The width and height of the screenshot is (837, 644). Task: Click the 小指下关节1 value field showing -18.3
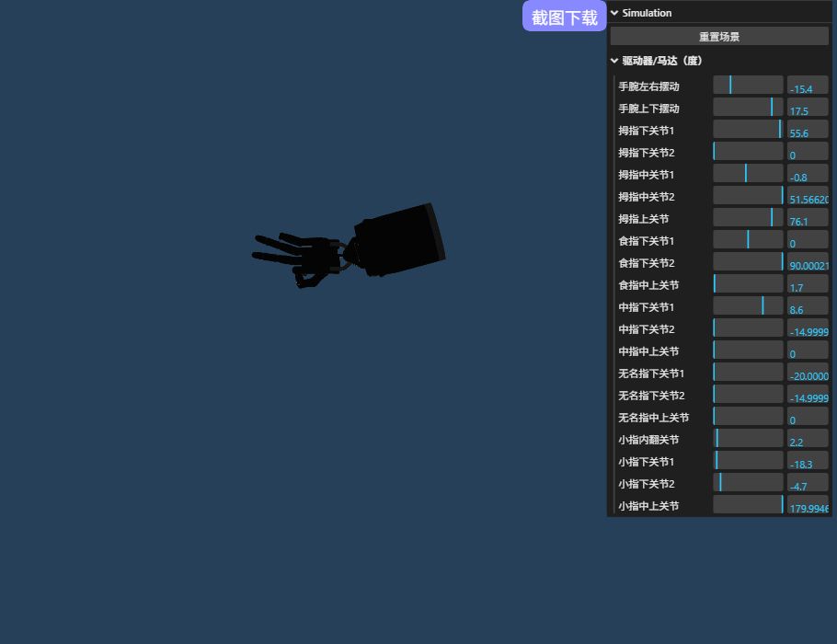tap(808, 462)
